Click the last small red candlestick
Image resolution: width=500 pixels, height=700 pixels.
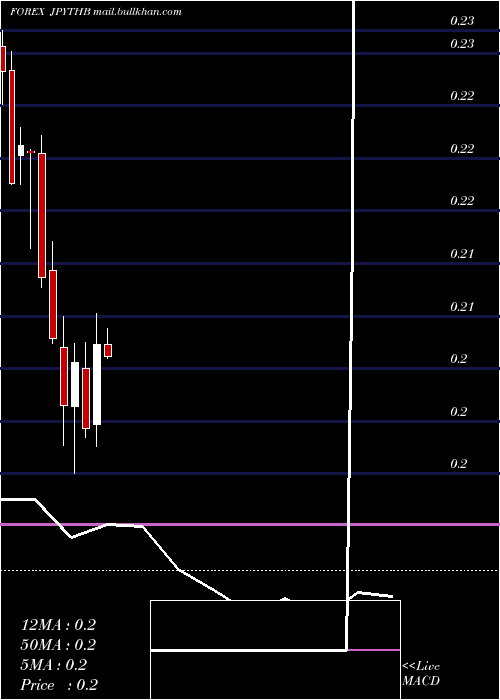coord(108,350)
